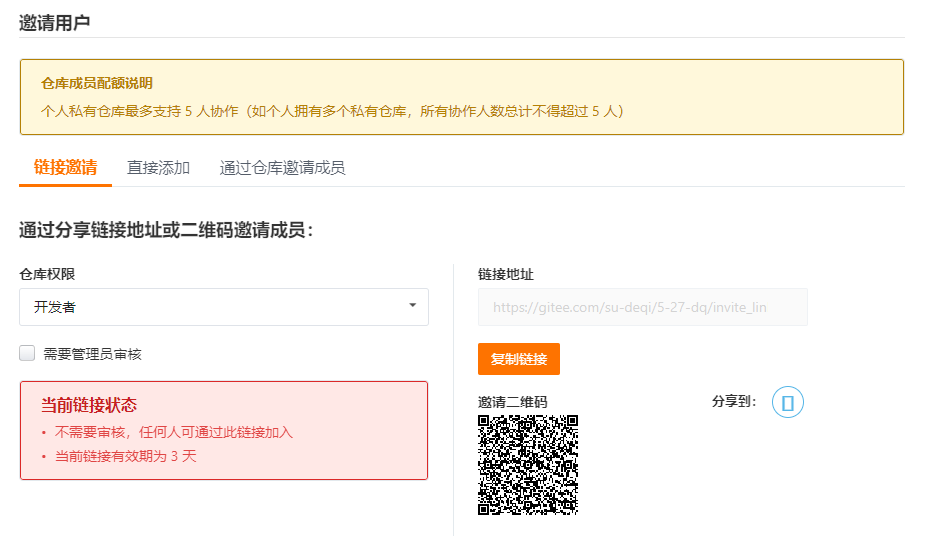The height and width of the screenshot is (540, 939).
Task: Open the 通过仓库邀请成员 tab
Action: pos(282,168)
